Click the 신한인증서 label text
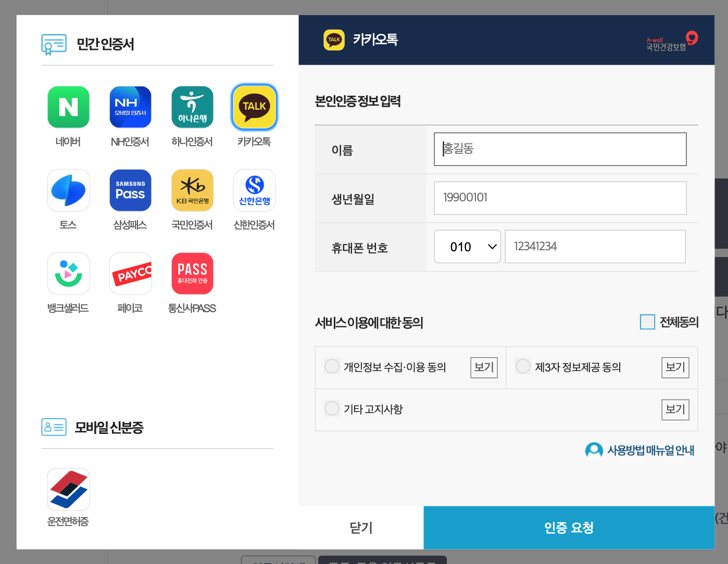Image resolution: width=728 pixels, height=564 pixels. click(254, 225)
